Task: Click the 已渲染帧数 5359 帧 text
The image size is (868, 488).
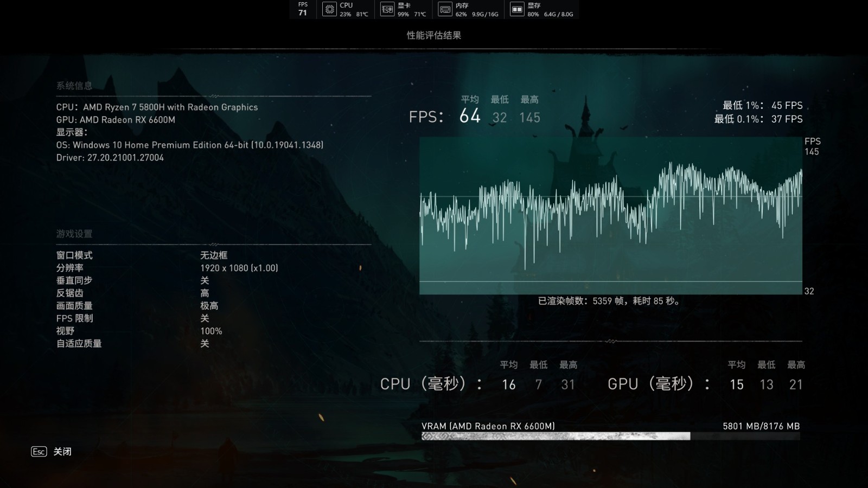Action: (609, 301)
